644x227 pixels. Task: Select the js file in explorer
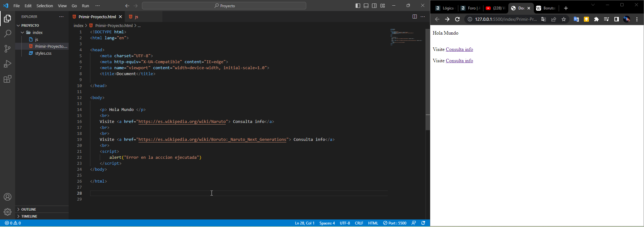[x=42, y=39]
